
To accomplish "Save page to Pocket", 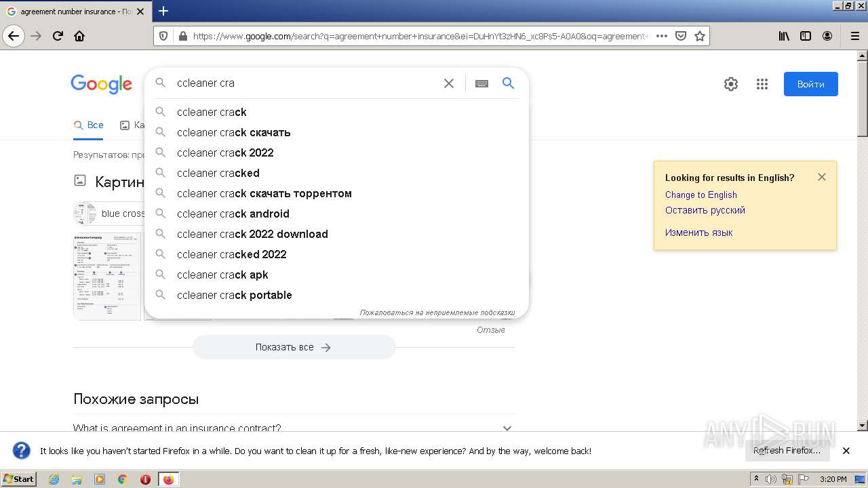I will coord(681,36).
